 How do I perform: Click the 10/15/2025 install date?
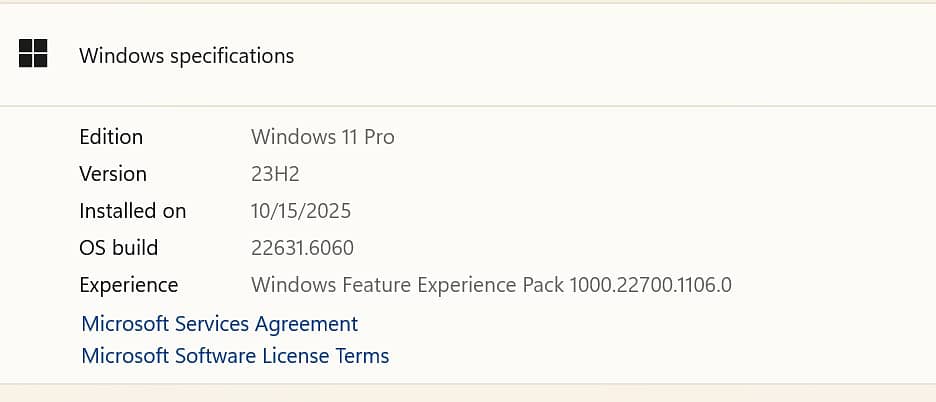pyautogui.click(x=301, y=211)
